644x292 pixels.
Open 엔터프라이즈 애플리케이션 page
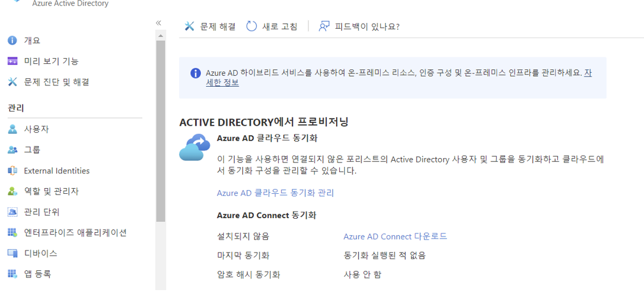point(75,233)
